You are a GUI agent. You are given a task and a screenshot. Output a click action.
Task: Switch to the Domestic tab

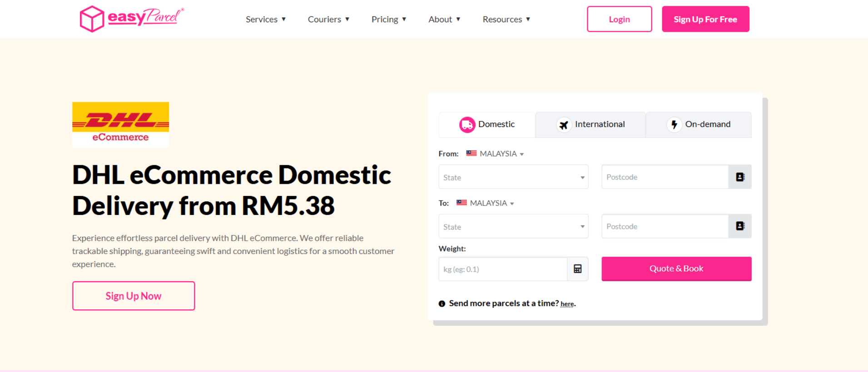pyautogui.click(x=487, y=124)
